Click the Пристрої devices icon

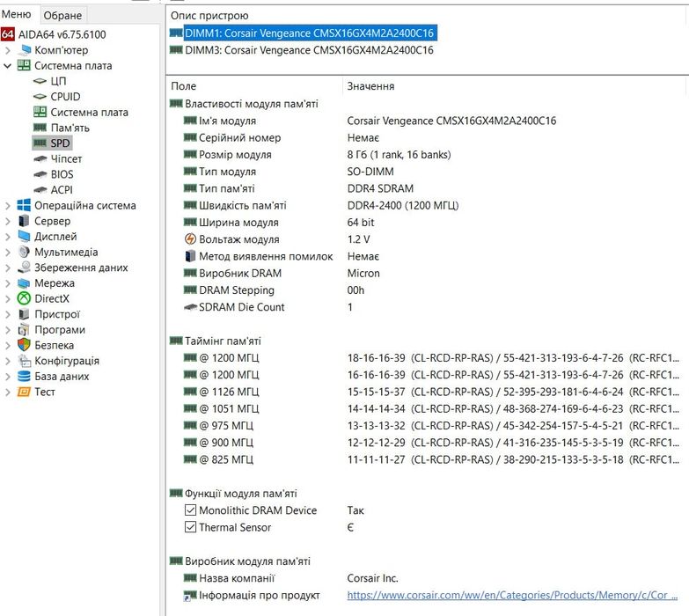(24, 314)
